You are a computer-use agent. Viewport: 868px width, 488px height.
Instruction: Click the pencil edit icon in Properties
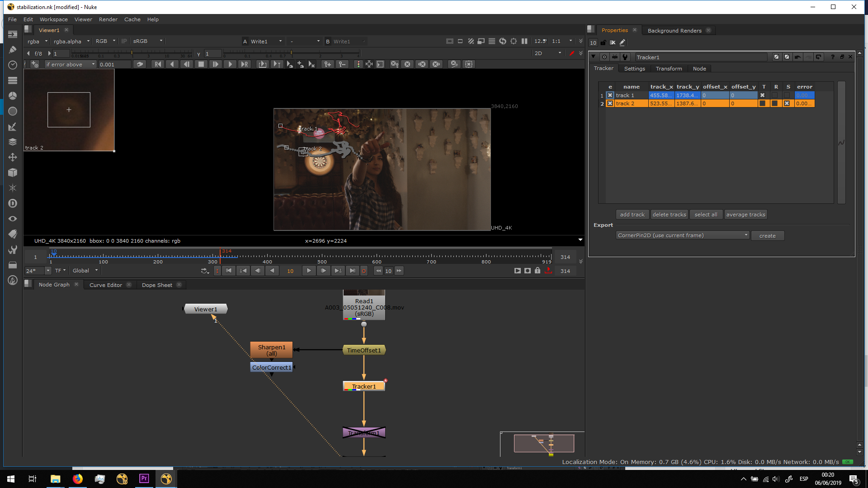(x=623, y=42)
